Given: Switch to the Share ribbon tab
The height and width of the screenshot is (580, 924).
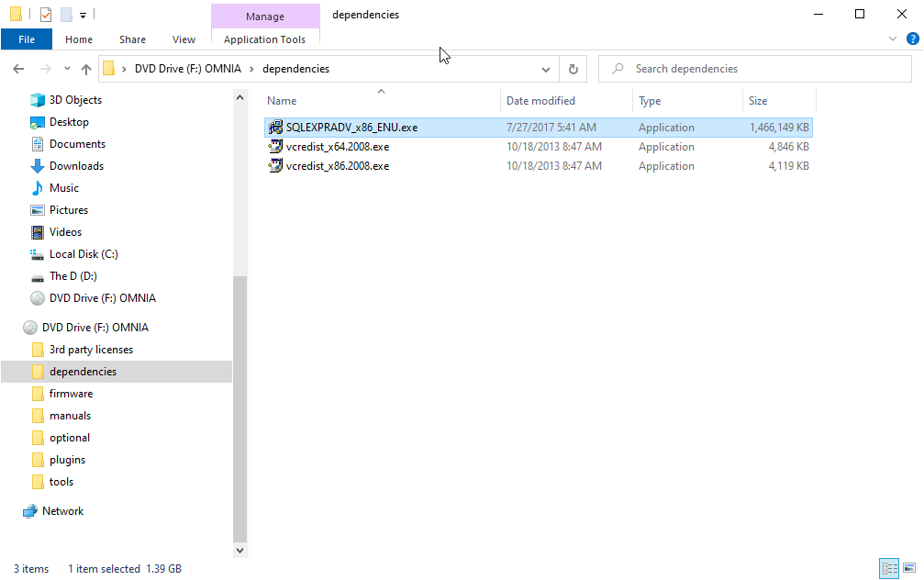Looking at the screenshot, I should (132, 39).
